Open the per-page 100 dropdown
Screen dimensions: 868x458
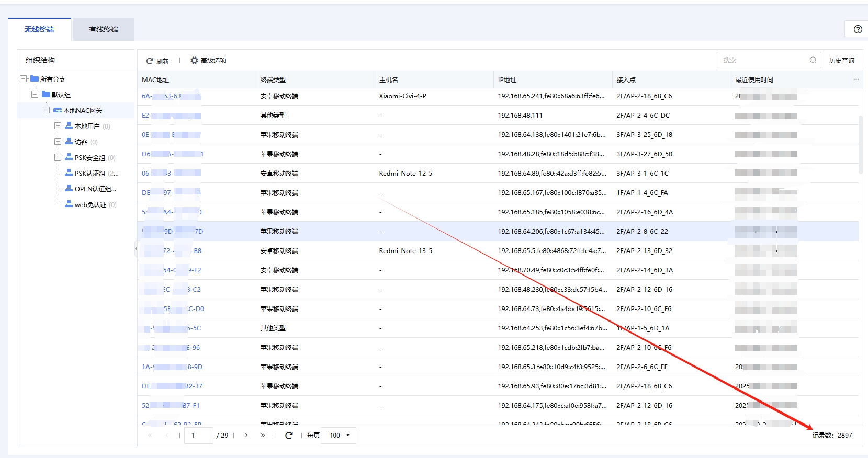(339, 435)
